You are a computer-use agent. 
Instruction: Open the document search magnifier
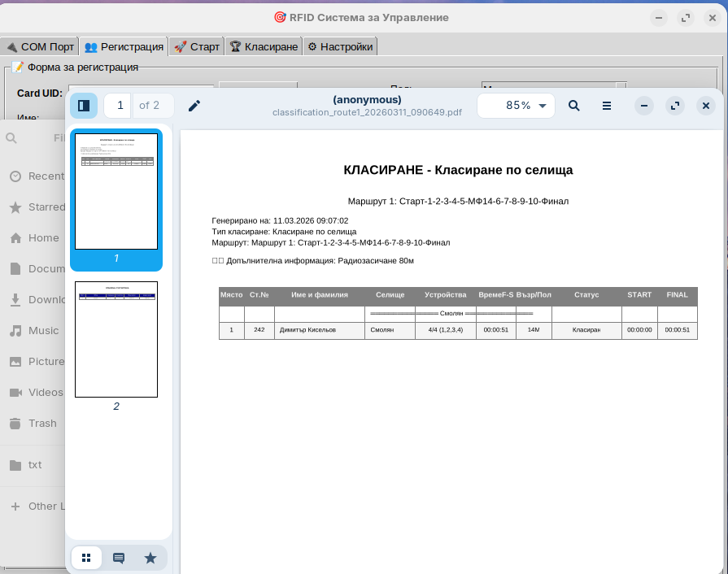pyautogui.click(x=574, y=106)
